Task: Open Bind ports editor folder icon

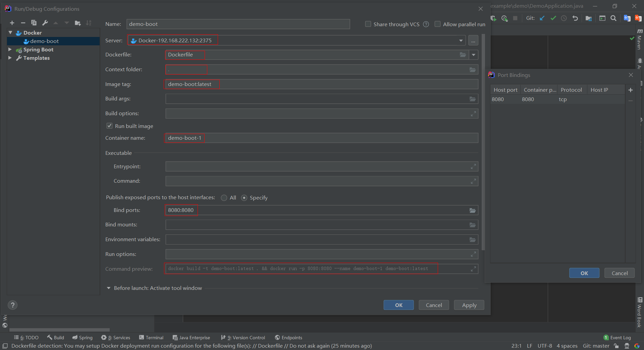Action: 473,210
